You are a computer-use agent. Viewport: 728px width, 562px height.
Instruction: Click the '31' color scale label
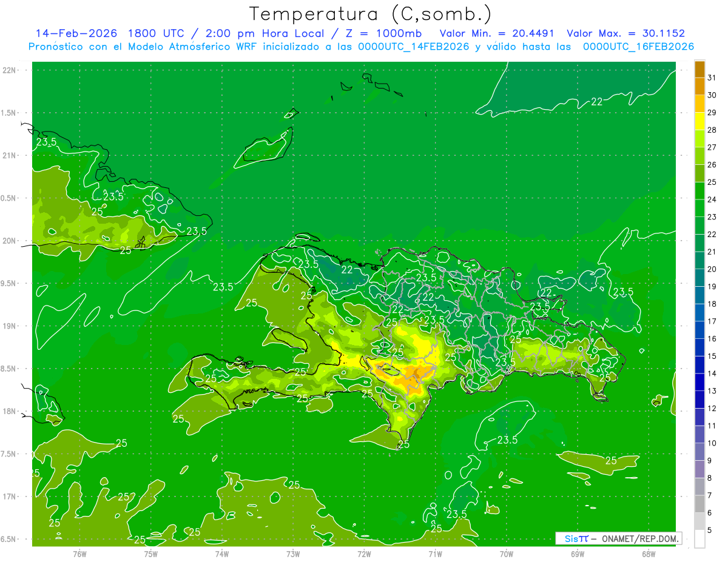tap(712, 78)
